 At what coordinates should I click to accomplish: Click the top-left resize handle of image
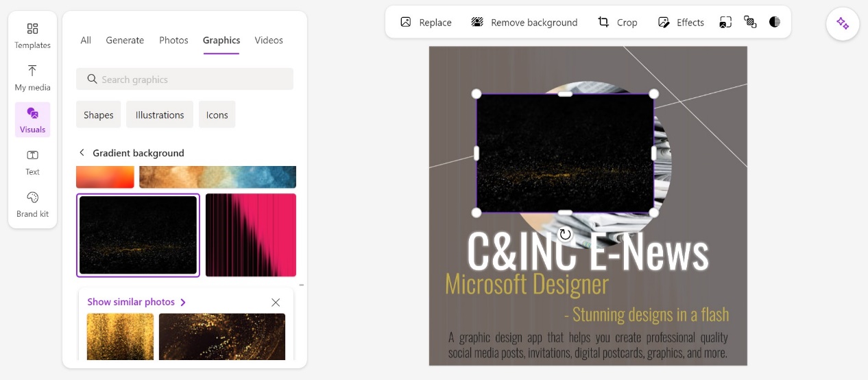[477, 94]
